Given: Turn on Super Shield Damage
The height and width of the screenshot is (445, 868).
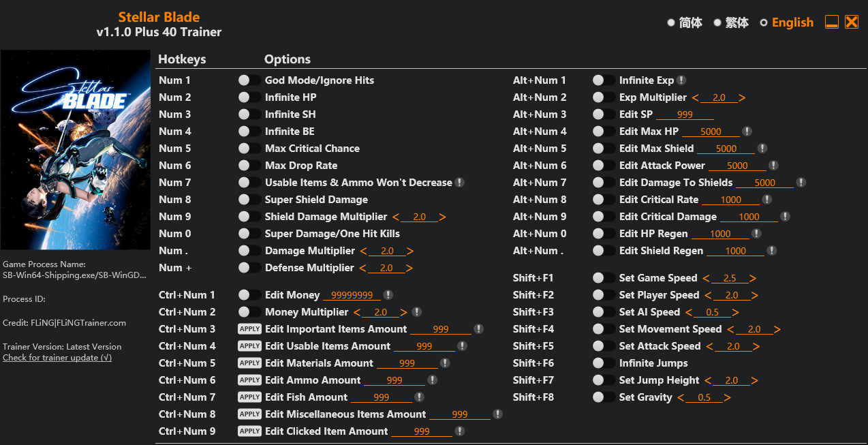Looking at the screenshot, I should (249, 200).
